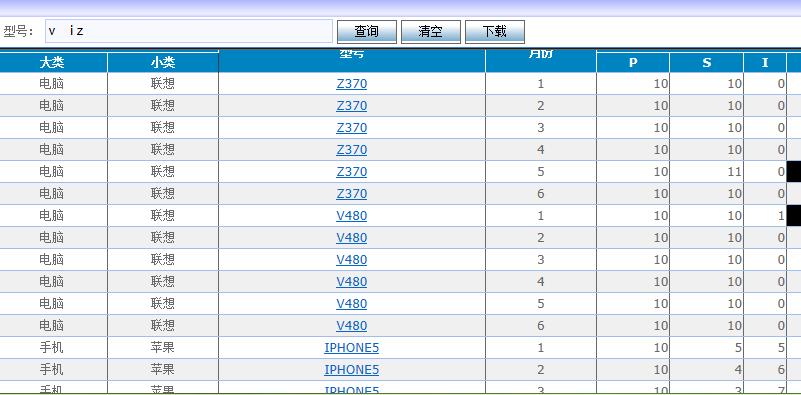Click the black cell in Z370 month 5 row
The height and width of the screenshot is (395, 801).
click(x=794, y=172)
